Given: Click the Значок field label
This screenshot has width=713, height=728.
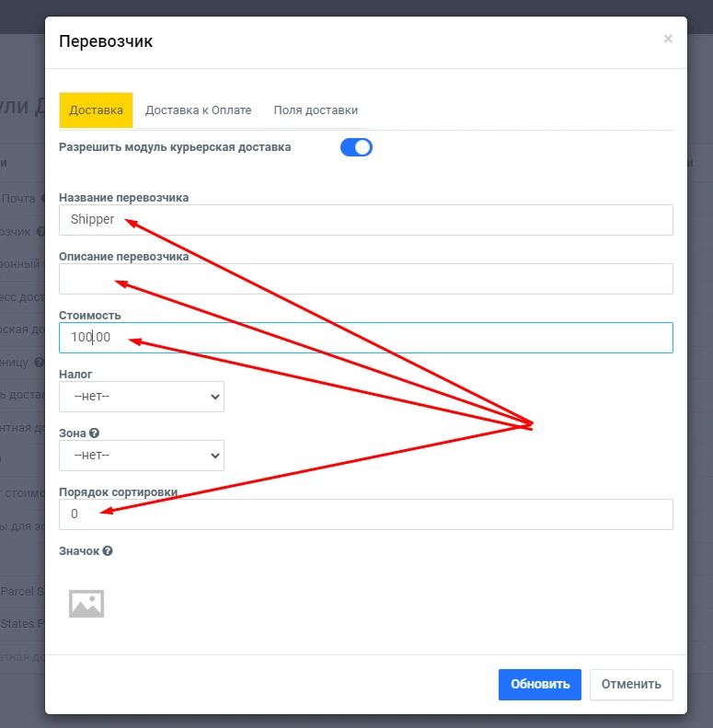Looking at the screenshot, I should 79,551.
